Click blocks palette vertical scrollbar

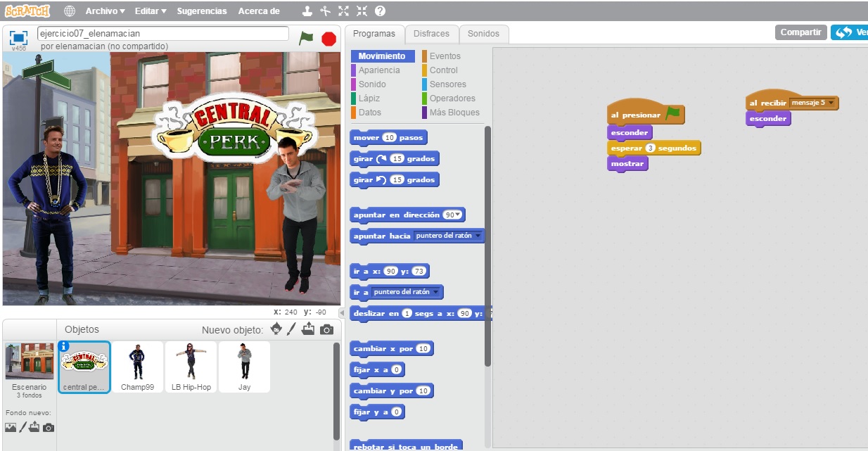click(x=487, y=246)
